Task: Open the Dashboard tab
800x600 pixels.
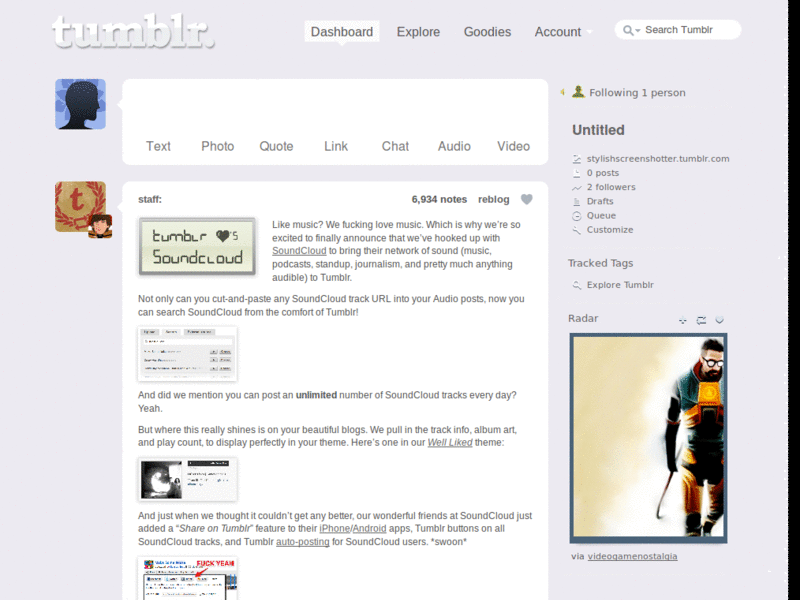Action: coord(342,32)
